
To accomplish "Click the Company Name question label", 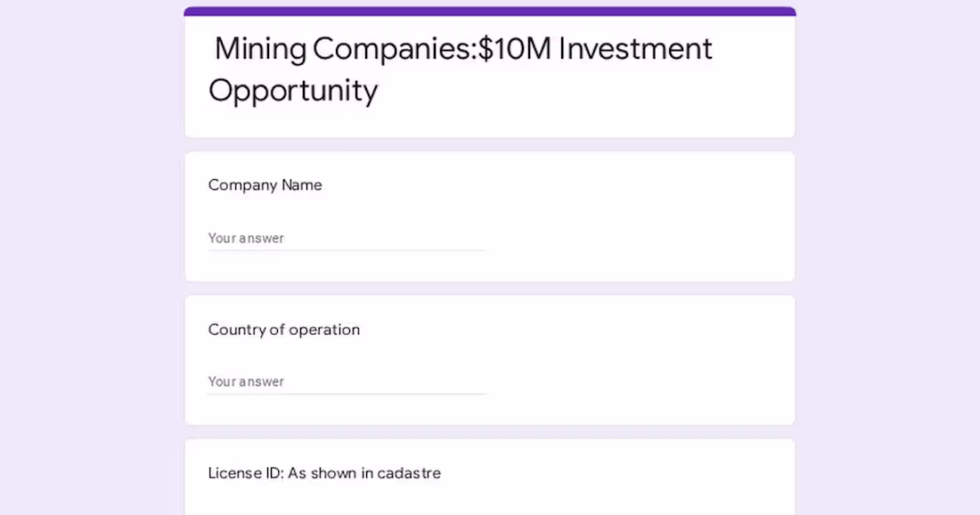I will 265,185.
